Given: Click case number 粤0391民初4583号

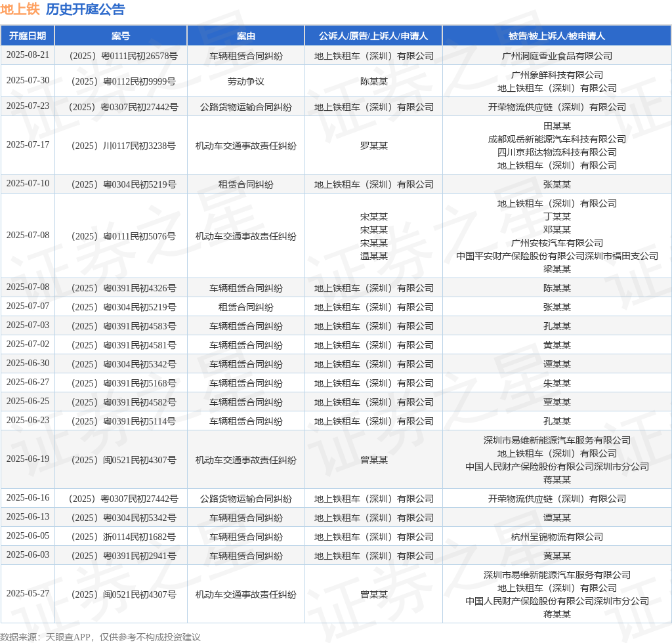Looking at the screenshot, I should tap(140, 326).
